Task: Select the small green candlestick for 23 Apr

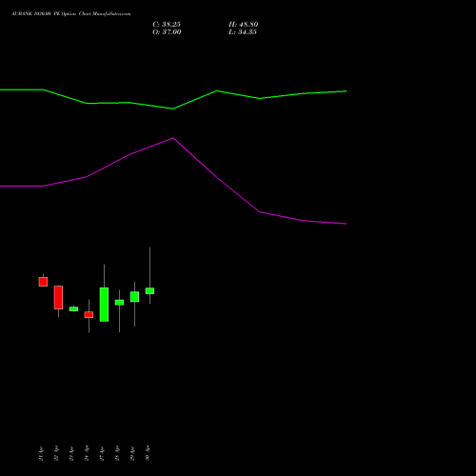Action: click(73, 308)
